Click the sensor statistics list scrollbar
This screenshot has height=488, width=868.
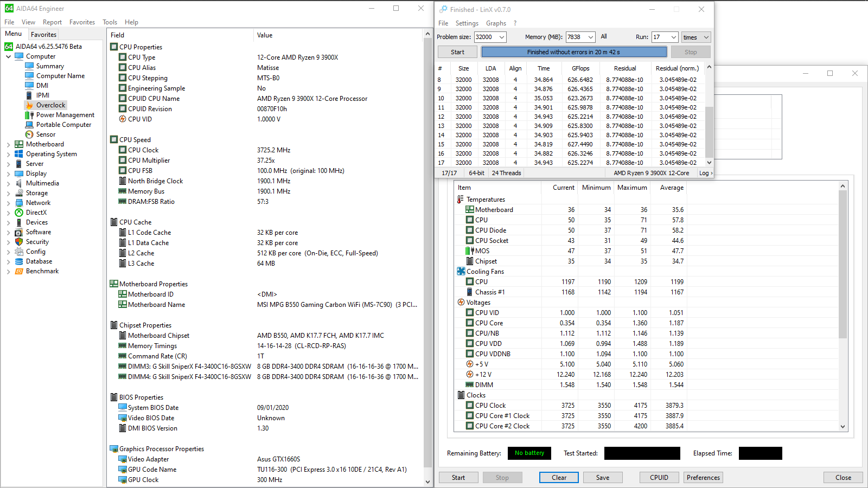click(843, 306)
